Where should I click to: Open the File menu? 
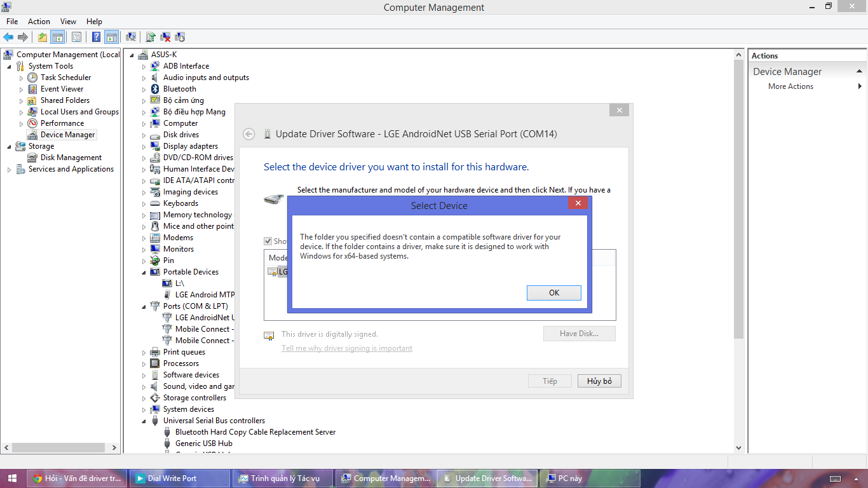click(x=12, y=22)
